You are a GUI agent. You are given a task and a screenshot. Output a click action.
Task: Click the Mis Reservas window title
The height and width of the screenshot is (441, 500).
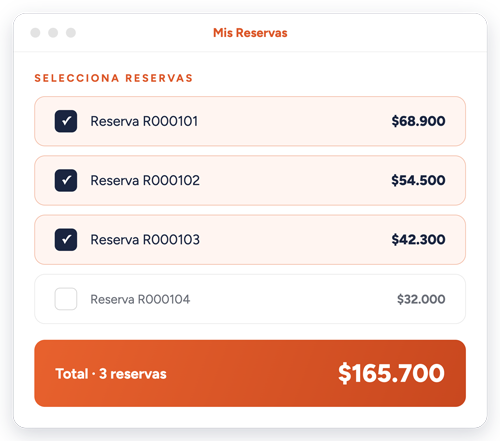tap(250, 33)
